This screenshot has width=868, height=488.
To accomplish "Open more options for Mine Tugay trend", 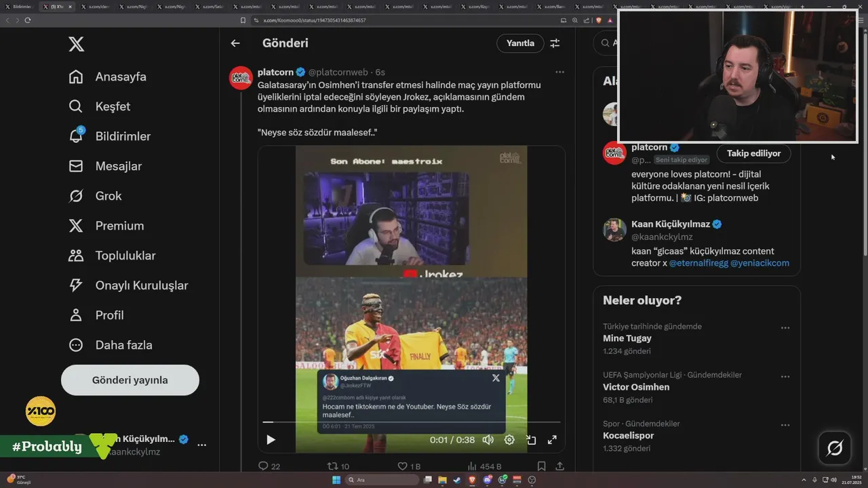I will 785,328.
